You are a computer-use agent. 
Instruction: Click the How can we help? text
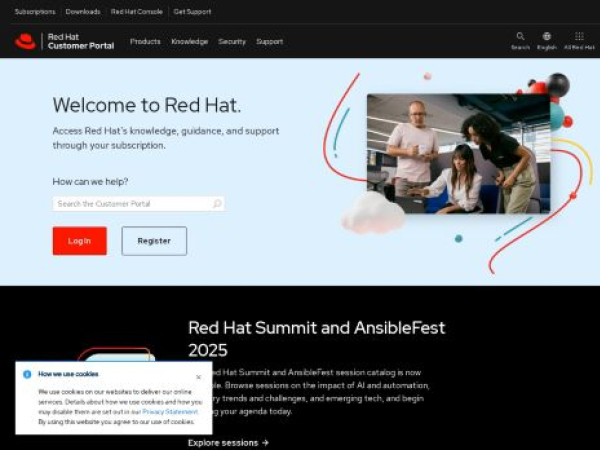tap(90, 181)
